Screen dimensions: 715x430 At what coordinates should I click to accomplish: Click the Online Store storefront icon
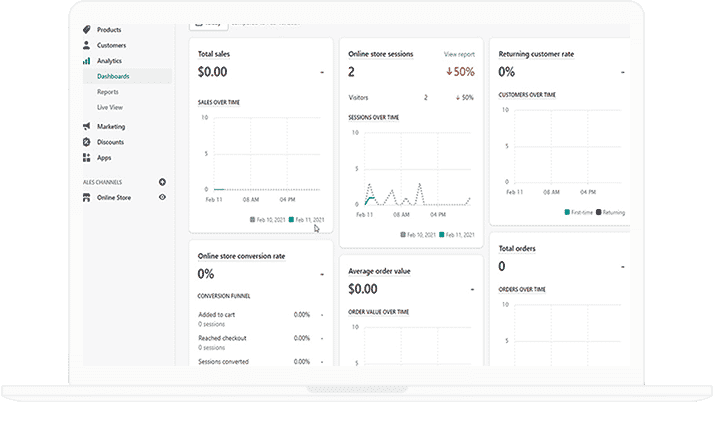pyautogui.click(x=87, y=197)
